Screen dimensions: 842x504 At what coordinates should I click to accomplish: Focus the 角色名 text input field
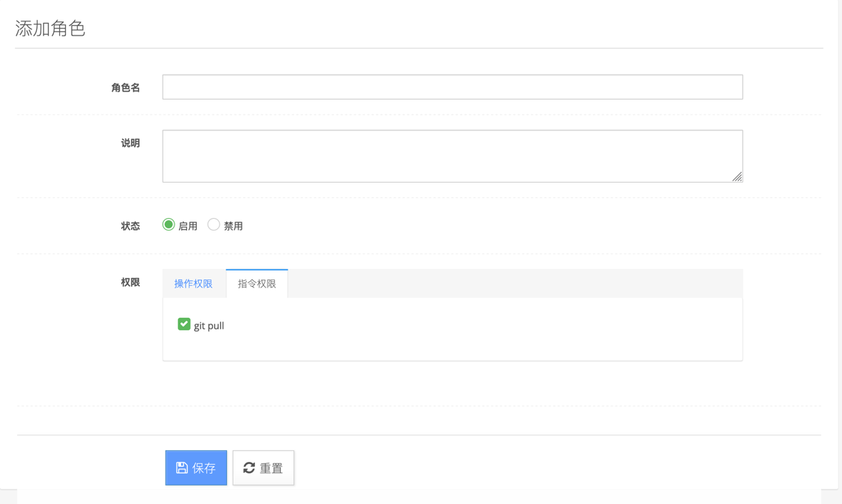tap(452, 87)
